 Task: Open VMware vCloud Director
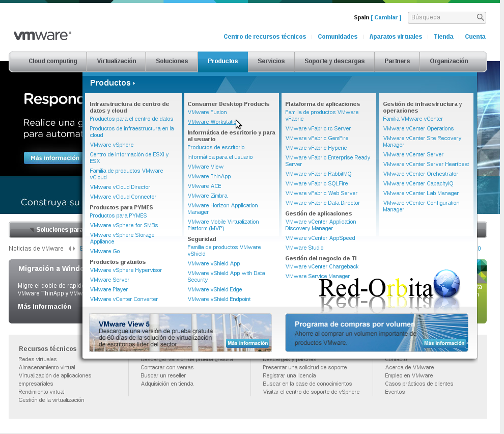[x=120, y=187]
